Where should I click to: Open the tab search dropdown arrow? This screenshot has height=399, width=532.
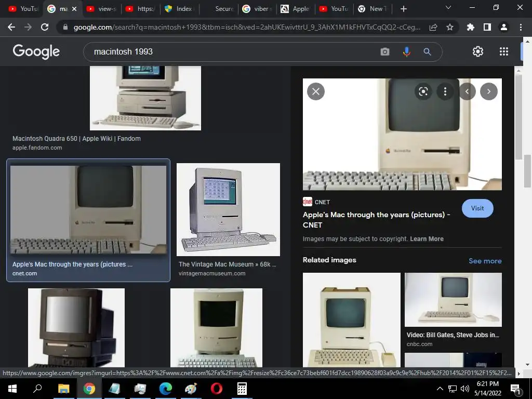click(448, 8)
